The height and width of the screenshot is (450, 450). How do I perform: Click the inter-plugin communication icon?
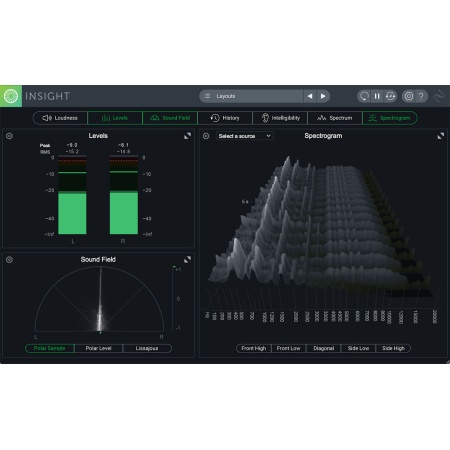439,96
